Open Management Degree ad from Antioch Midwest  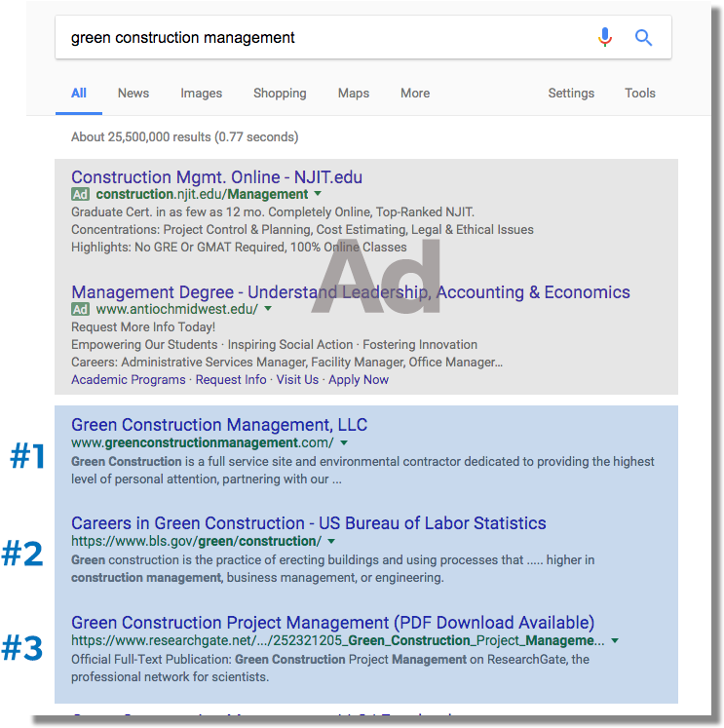click(351, 292)
